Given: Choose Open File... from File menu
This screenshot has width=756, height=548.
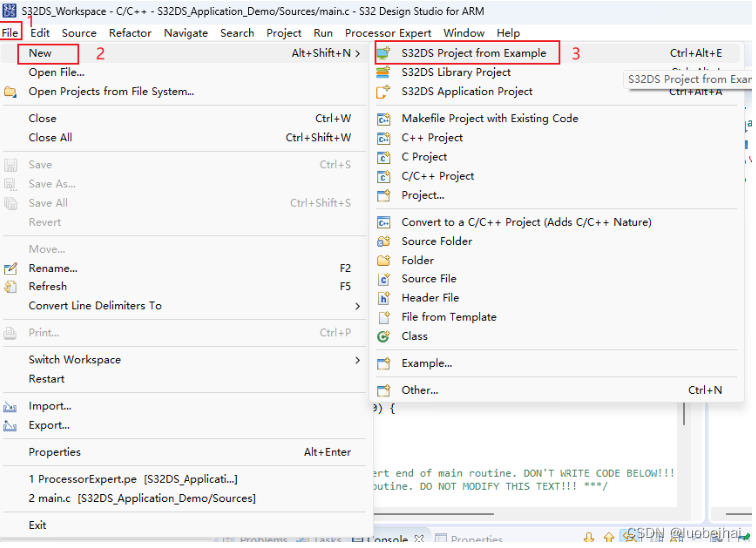Looking at the screenshot, I should 184,72.
